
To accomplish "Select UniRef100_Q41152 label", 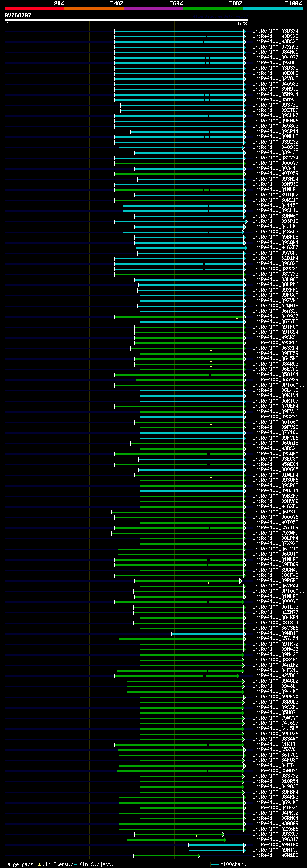I will [x=275, y=205].
